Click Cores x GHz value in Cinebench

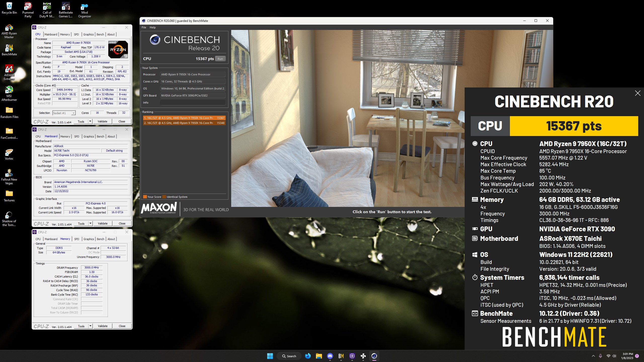point(193,81)
